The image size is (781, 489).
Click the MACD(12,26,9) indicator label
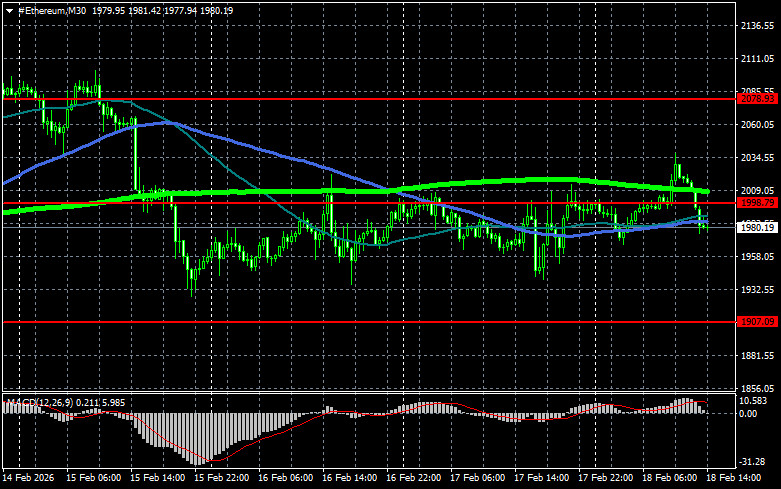[x=40, y=402]
